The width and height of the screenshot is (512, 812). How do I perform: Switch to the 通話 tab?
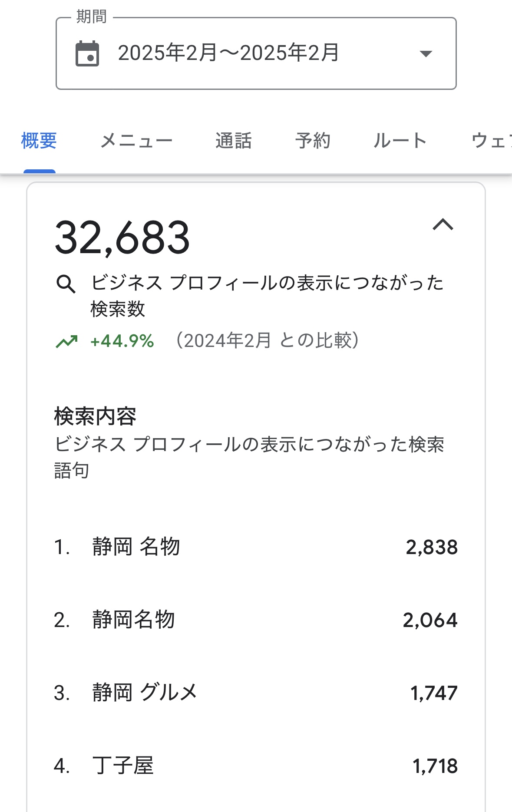pyautogui.click(x=234, y=141)
